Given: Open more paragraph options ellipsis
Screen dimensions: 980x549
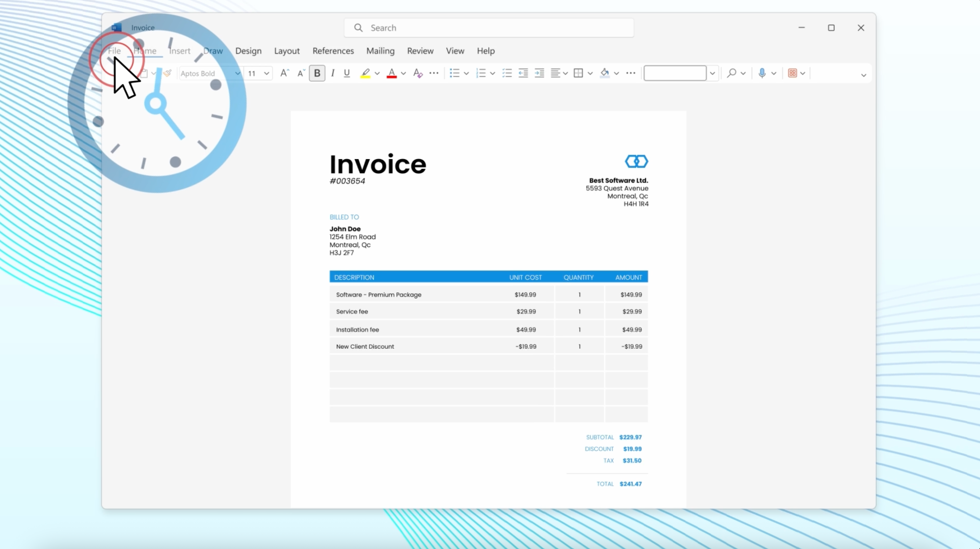Looking at the screenshot, I should tap(630, 73).
